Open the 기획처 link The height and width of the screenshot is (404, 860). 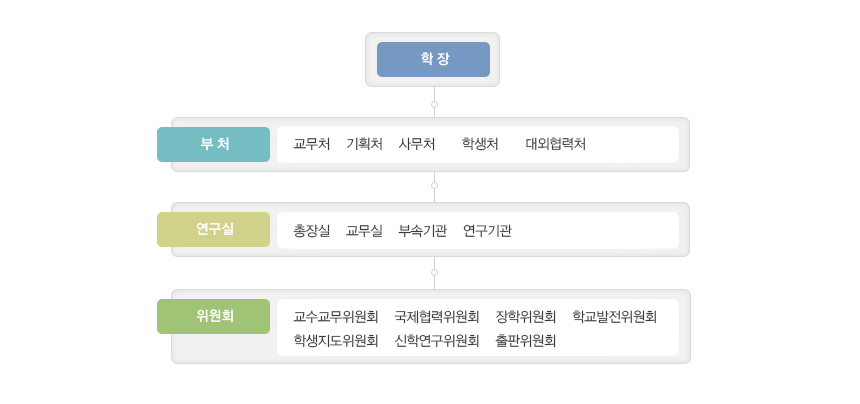(x=364, y=144)
